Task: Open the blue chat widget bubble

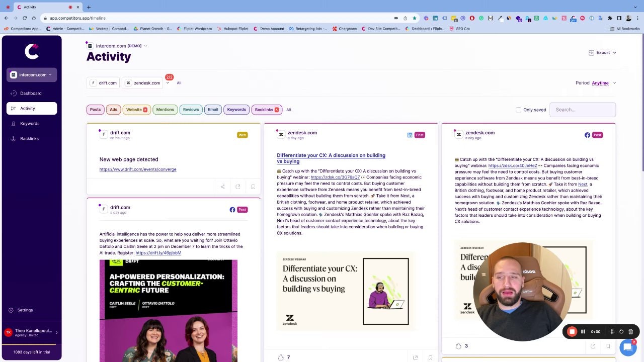Action: [x=627, y=347]
